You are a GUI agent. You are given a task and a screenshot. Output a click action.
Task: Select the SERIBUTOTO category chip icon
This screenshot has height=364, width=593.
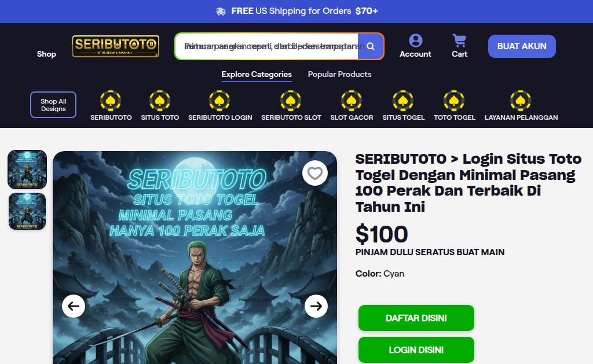click(x=111, y=101)
